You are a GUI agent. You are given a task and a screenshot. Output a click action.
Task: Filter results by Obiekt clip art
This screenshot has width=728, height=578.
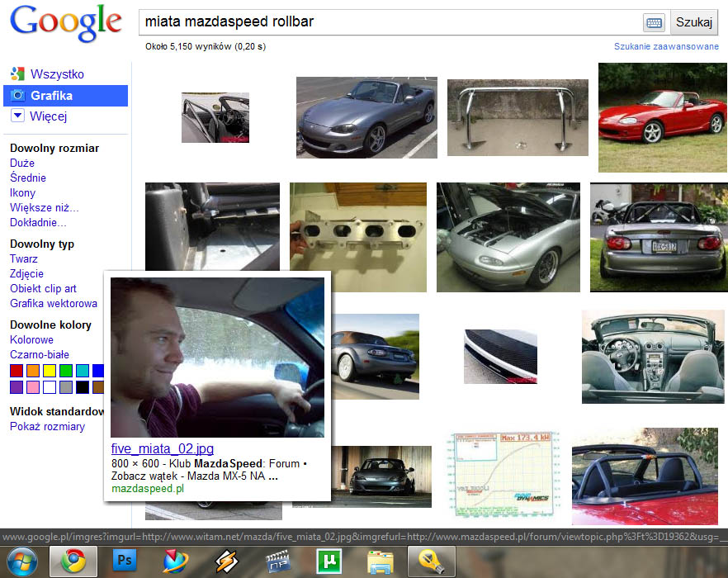43,288
